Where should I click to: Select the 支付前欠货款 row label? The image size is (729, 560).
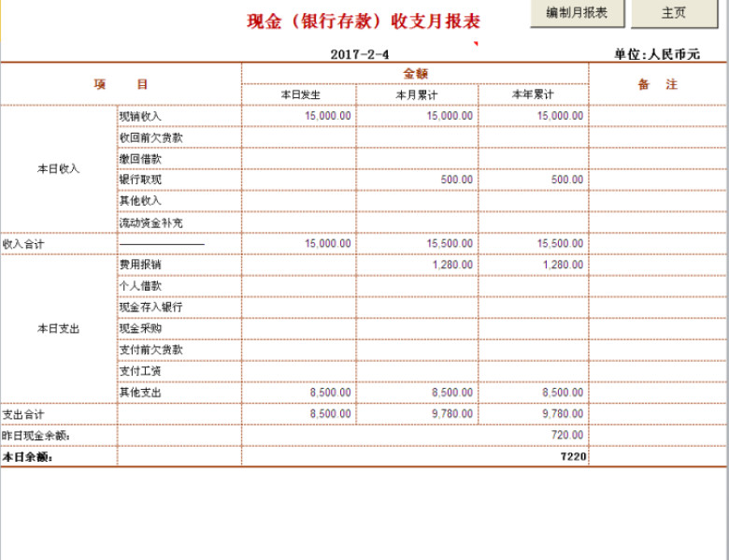click(x=150, y=350)
